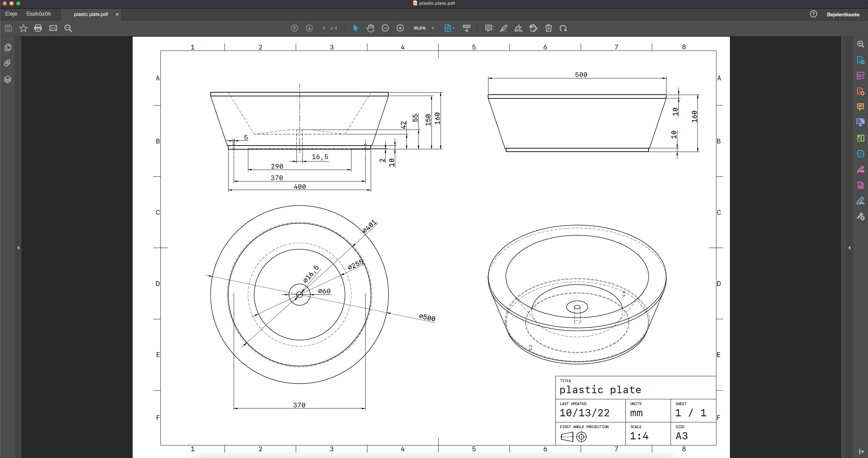The image size is (868, 458).
Task: Open the blue Enhance scans tool
Action: 861,154
